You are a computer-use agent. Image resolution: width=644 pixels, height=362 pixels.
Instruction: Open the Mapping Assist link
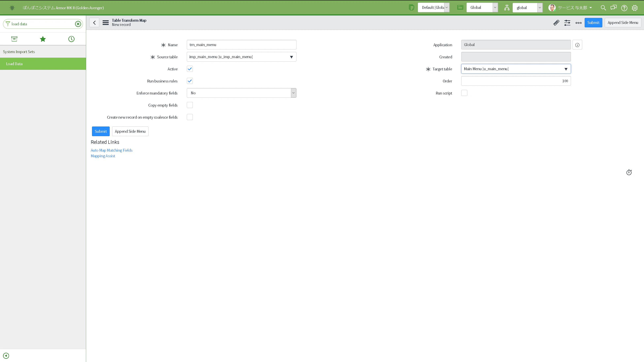pos(103,156)
